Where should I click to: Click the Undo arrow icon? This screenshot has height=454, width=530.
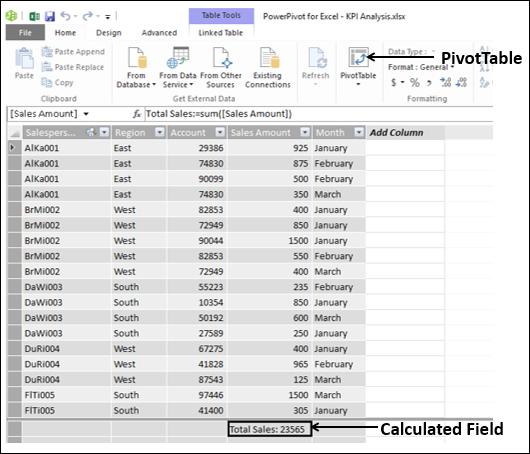[x=65, y=16]
